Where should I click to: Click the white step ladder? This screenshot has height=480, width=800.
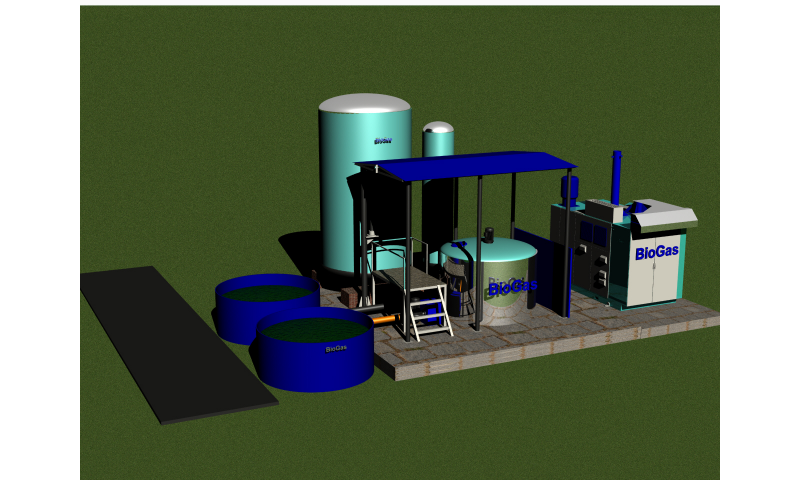pos(427,308)
